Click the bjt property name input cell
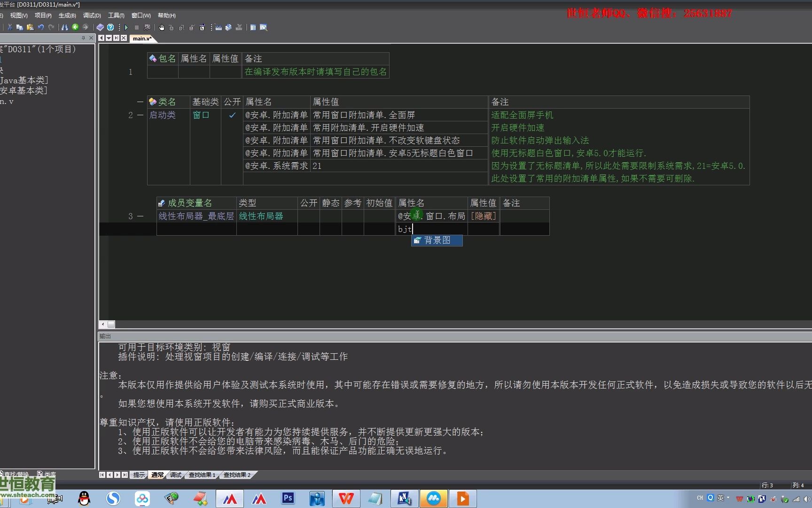The width and height of the screenshot is (812, 508). [431, 229]
